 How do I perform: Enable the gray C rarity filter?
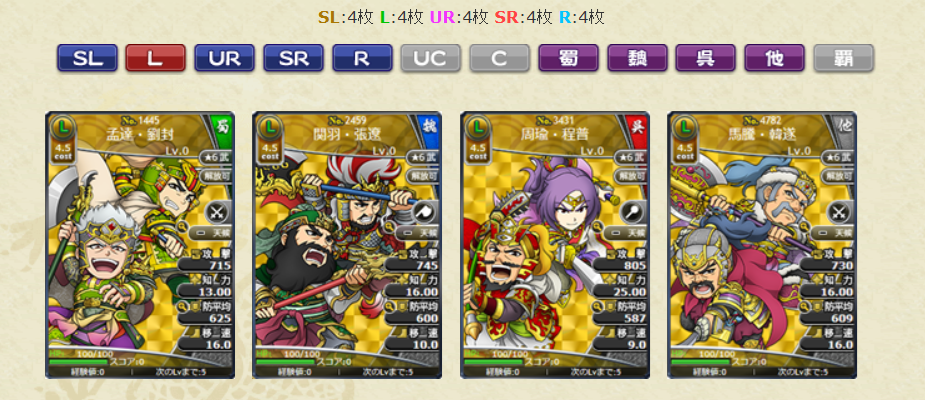(500, 58)
